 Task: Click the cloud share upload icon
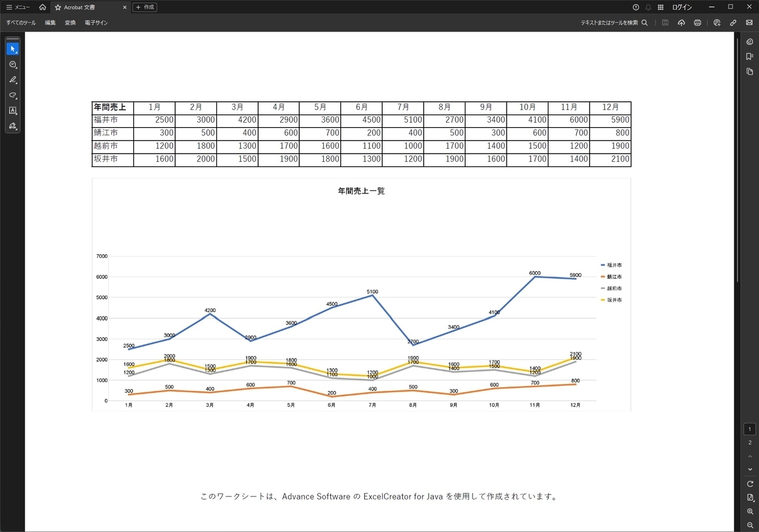681,23
